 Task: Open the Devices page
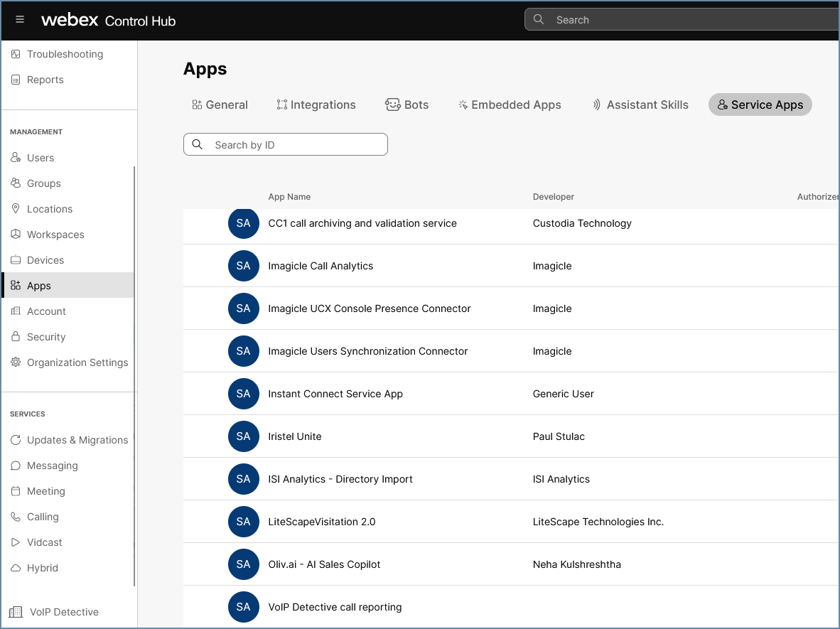pyautogui.click(x=45, y=260)
